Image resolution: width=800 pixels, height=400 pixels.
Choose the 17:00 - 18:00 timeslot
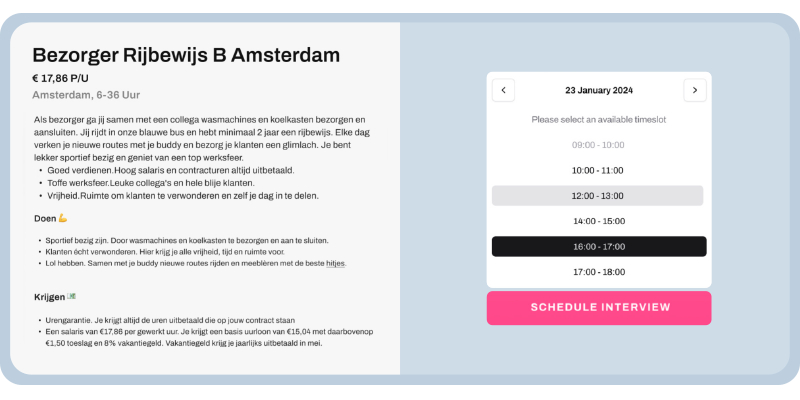pos(597,271)
